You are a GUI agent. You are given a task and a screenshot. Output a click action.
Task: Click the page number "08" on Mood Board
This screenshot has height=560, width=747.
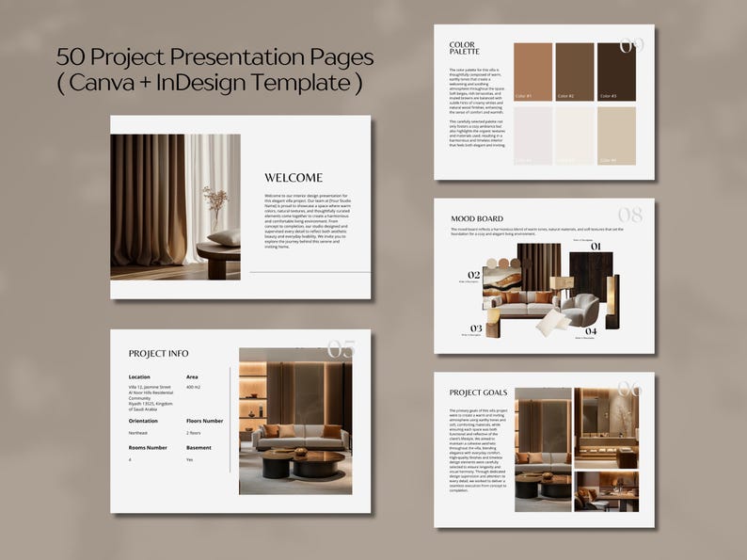click(630, 215)
